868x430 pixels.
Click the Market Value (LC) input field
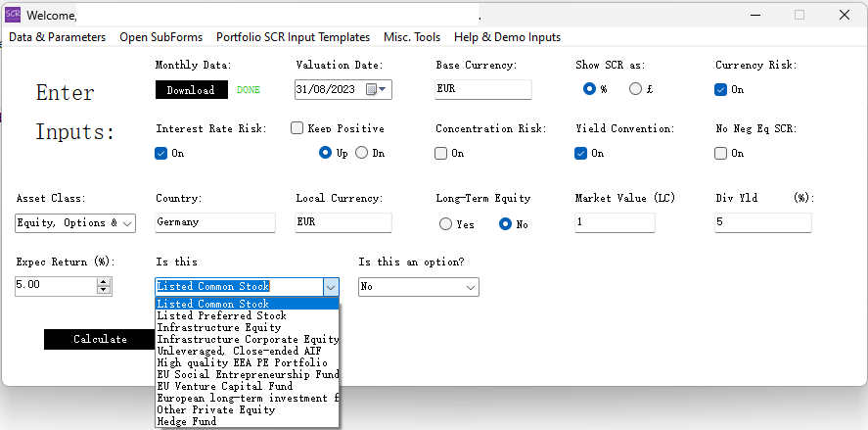coord(615,222)
